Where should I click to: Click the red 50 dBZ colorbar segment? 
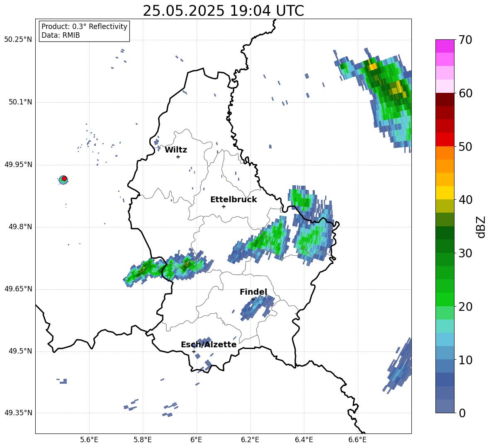coord(445,140)
